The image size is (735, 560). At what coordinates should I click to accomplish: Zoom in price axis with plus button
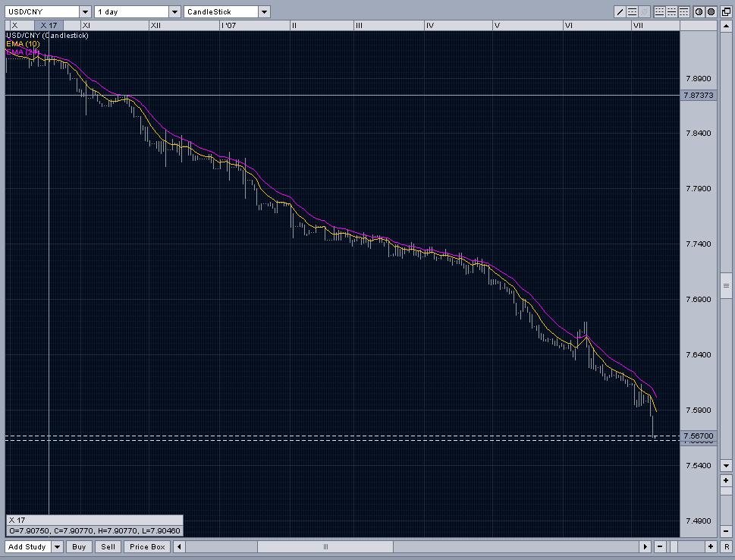coord(726,480)
